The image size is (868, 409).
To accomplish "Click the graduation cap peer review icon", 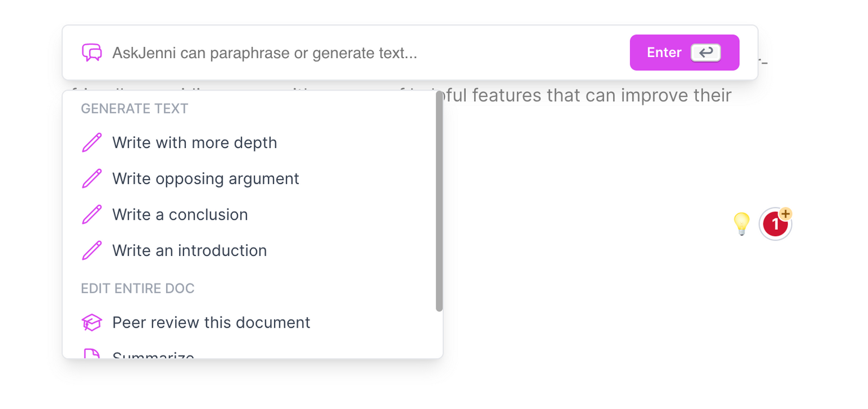I will [x=92, y=323].
